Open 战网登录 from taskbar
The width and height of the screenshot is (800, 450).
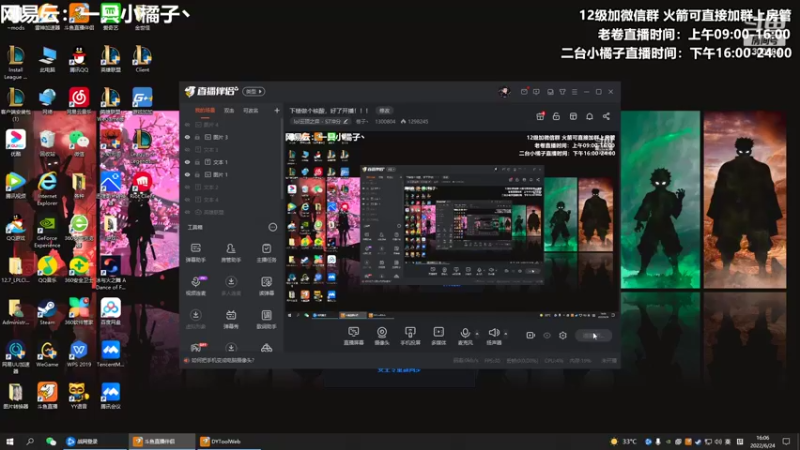[94, 441]
